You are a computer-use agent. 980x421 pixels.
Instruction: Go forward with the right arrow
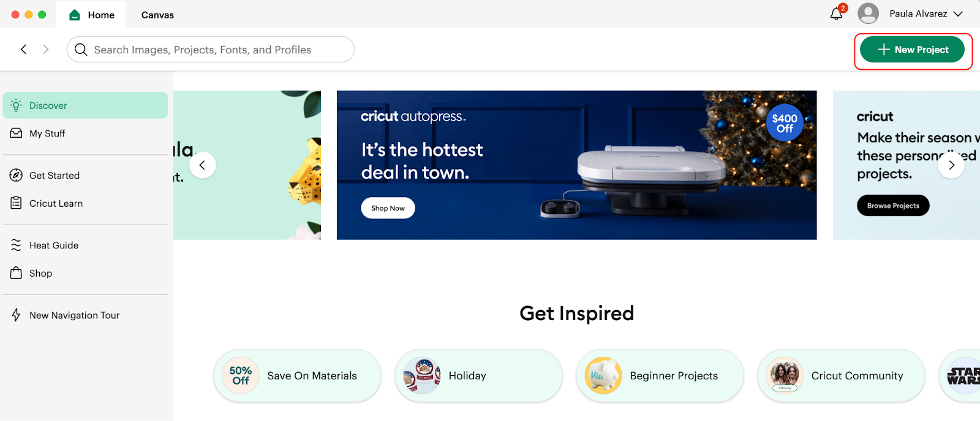(46, 50)
